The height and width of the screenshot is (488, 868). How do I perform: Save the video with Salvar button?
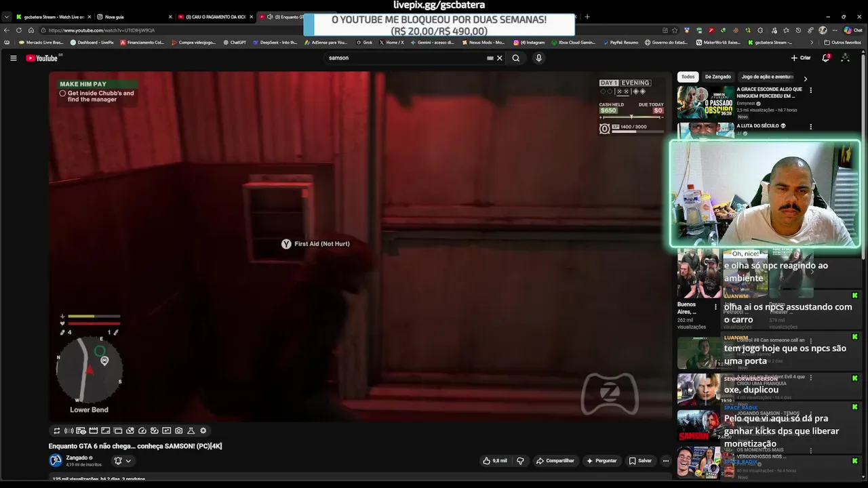click(640, 461)
